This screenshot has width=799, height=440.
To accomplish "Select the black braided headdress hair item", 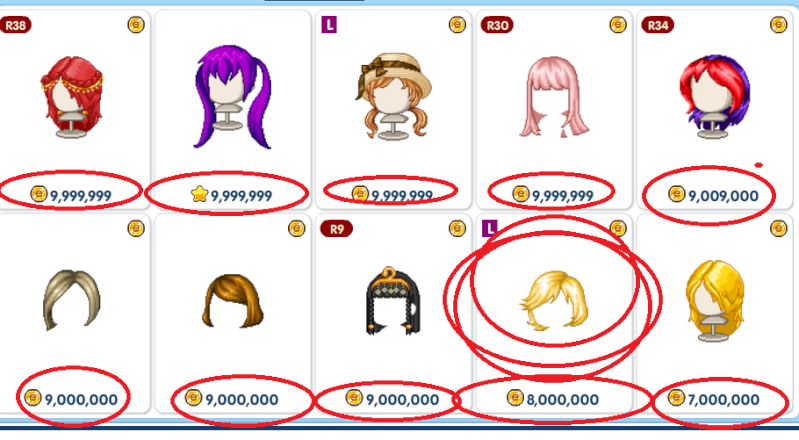I will point(393,301).
